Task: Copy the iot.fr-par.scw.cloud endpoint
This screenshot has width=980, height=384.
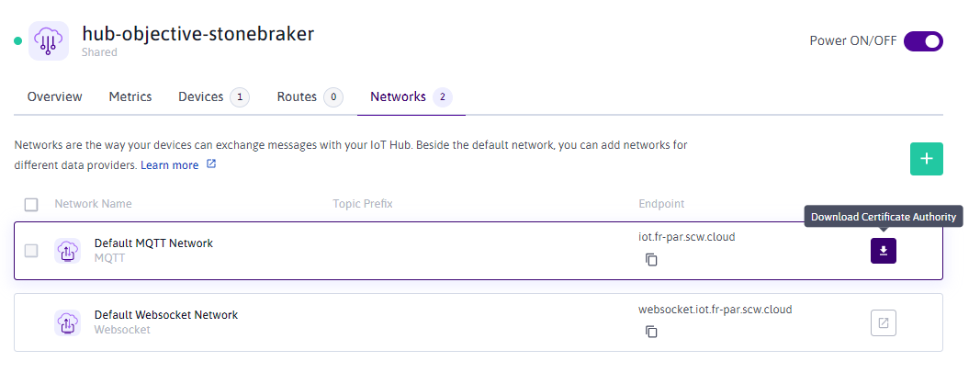Action: tap(651, 260)
